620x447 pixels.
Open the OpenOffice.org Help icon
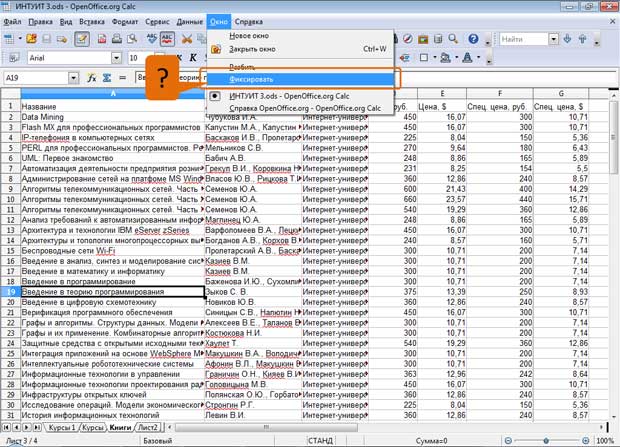click(x=473, y=39)
